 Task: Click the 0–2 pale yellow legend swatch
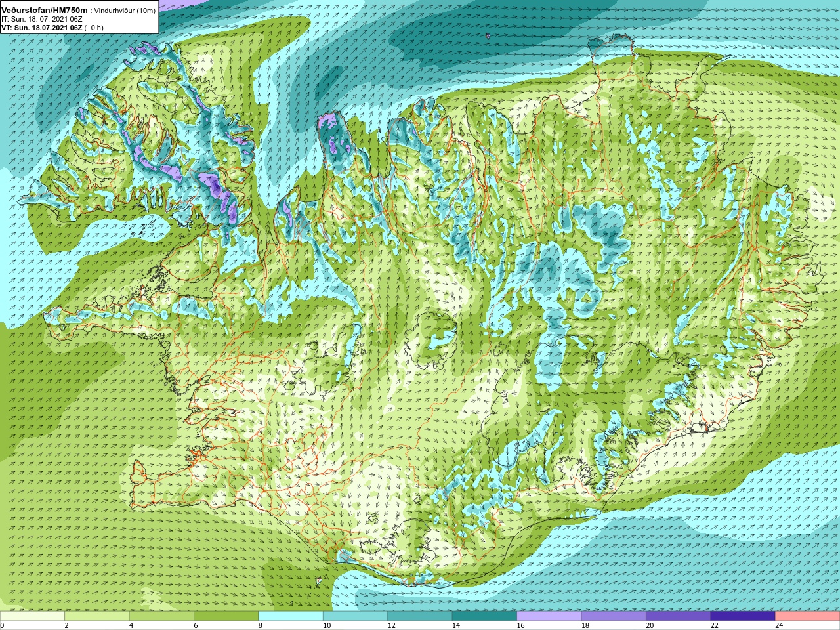pos(32,616)
